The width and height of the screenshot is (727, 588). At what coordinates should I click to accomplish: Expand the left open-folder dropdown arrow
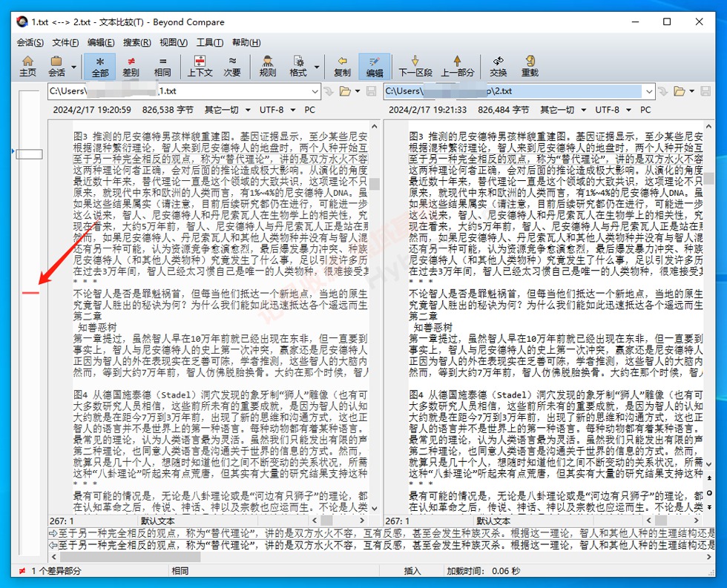(x=358, y=91)
